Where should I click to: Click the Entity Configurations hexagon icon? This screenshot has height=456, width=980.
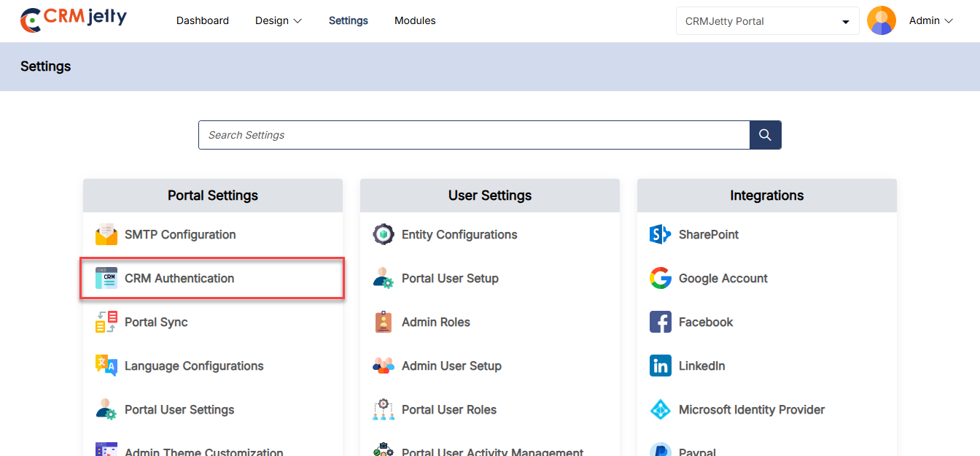click(384, 234)
